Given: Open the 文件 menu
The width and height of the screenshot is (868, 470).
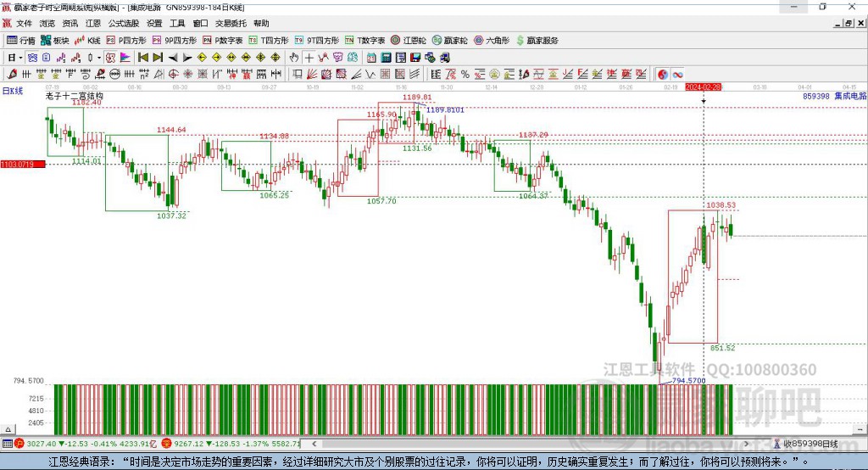Looking at the screenshot, I should [x=24, y=23].
